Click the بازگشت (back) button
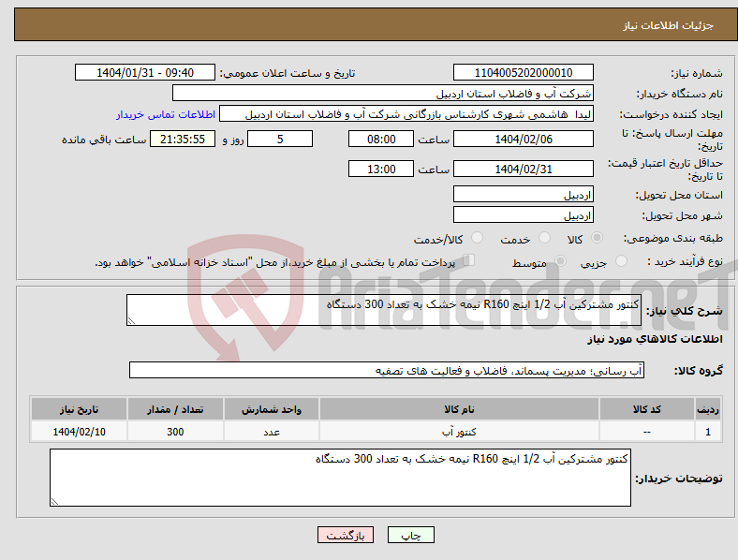738x560 pixels. coord(346,535)
